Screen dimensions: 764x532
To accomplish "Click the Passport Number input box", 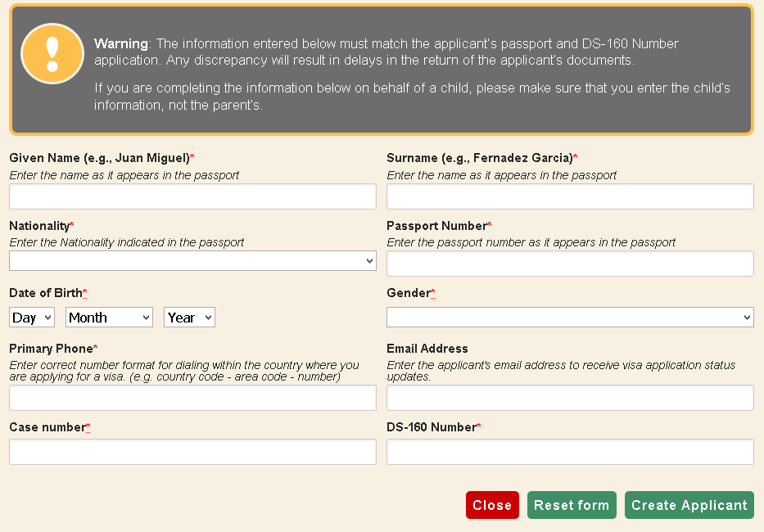I will point(570,264).
